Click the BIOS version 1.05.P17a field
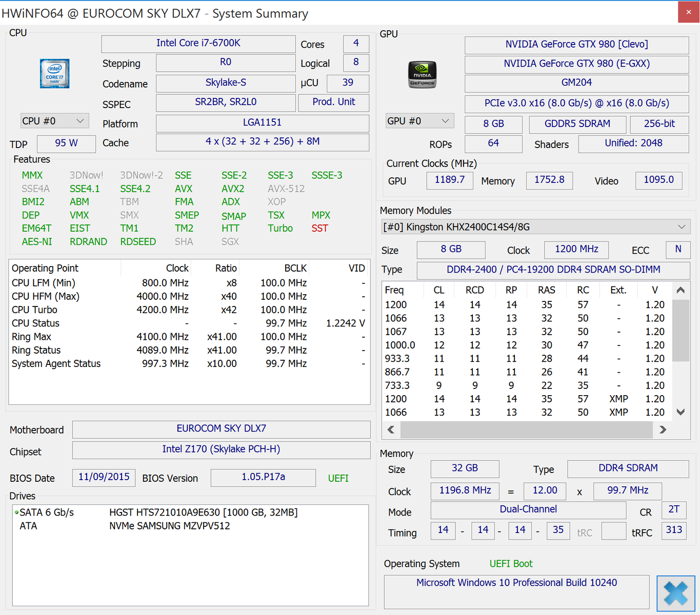The width and height of the screenshot is (700, 615). [x=263, y=478]
